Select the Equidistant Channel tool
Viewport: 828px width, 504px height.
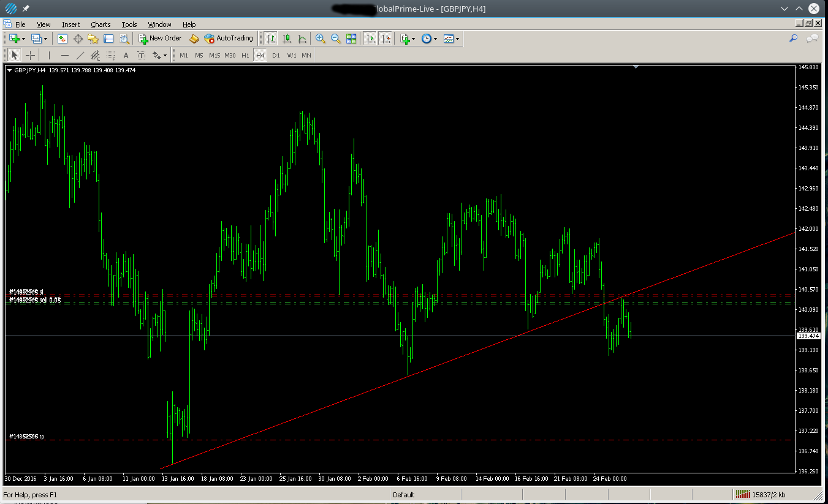tap(95, 55)
